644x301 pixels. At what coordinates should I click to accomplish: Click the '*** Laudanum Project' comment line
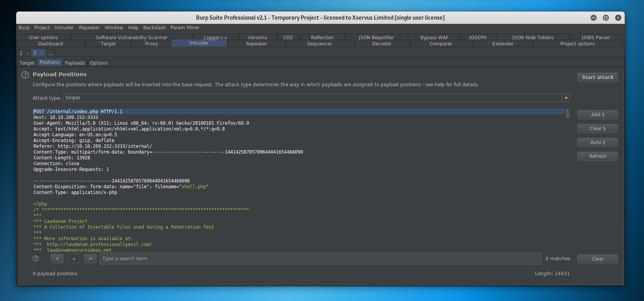60,221
